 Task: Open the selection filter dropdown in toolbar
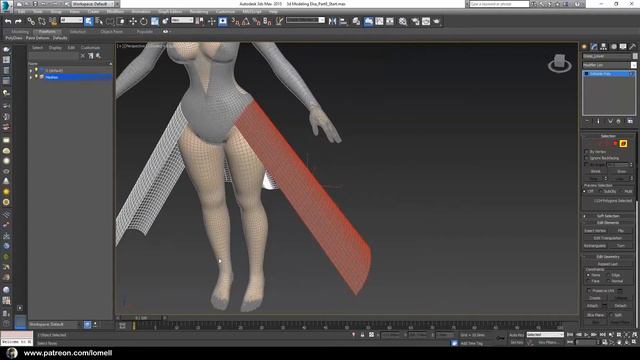tap(72, 20)
